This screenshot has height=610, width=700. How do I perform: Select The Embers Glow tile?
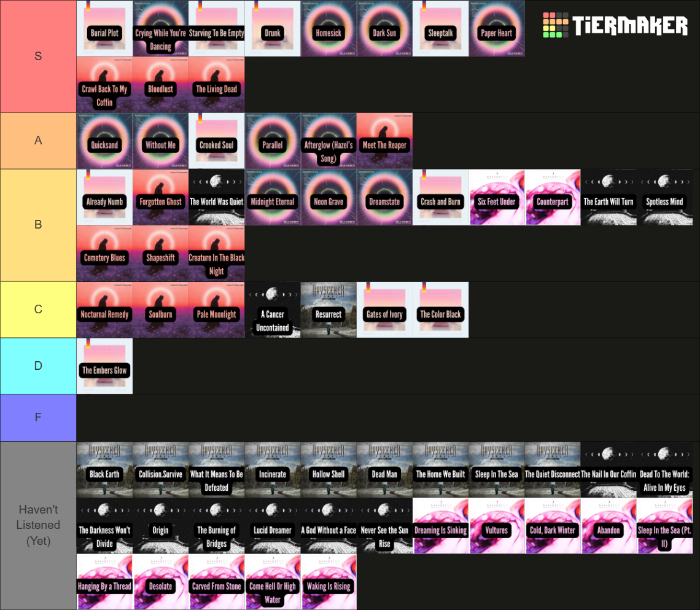pyautogui.click(x=104, y=367)
